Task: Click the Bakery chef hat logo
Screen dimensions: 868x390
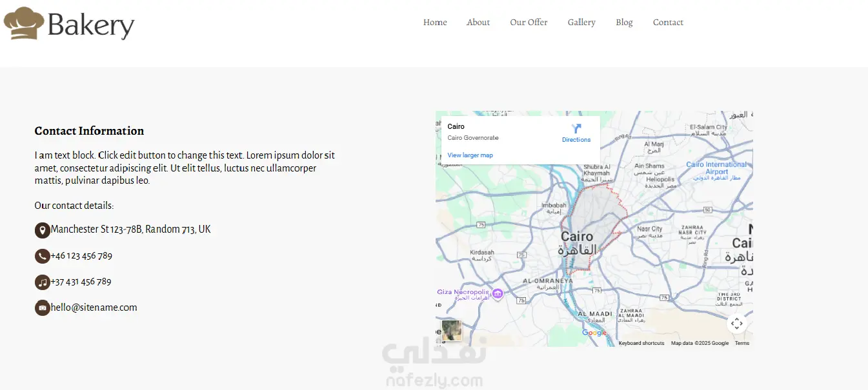Action: pos(24,23)
